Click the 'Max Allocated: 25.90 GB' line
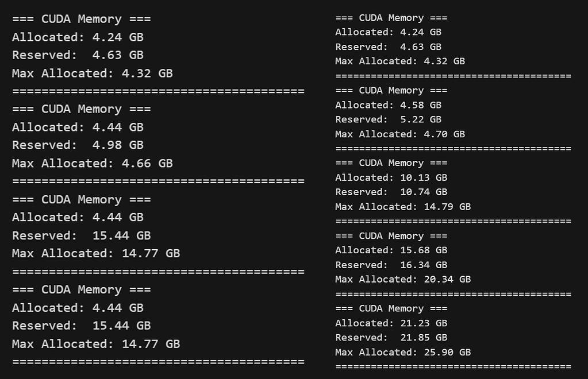The height and width of the screenshot is (379, 588). (403, 352)
